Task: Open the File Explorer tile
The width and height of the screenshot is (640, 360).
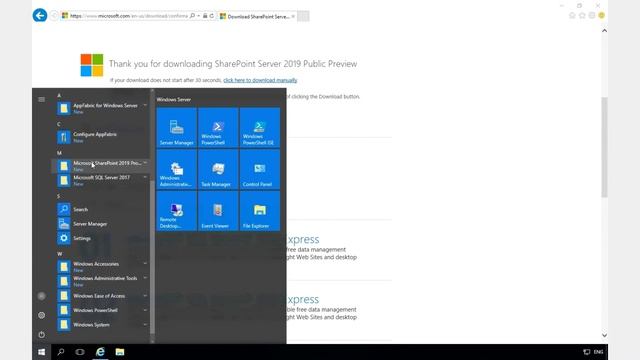Action: click(x=260, y=211)
